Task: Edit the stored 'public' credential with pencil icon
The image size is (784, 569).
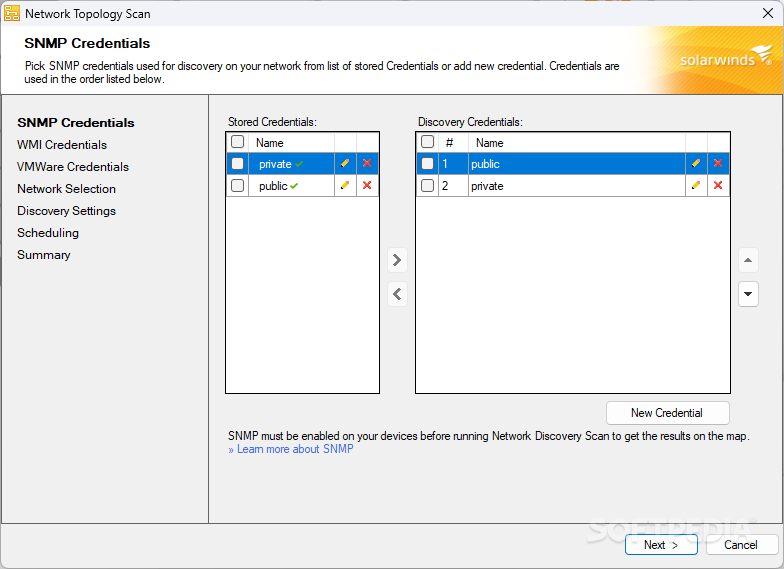Action: click(345, 186)
